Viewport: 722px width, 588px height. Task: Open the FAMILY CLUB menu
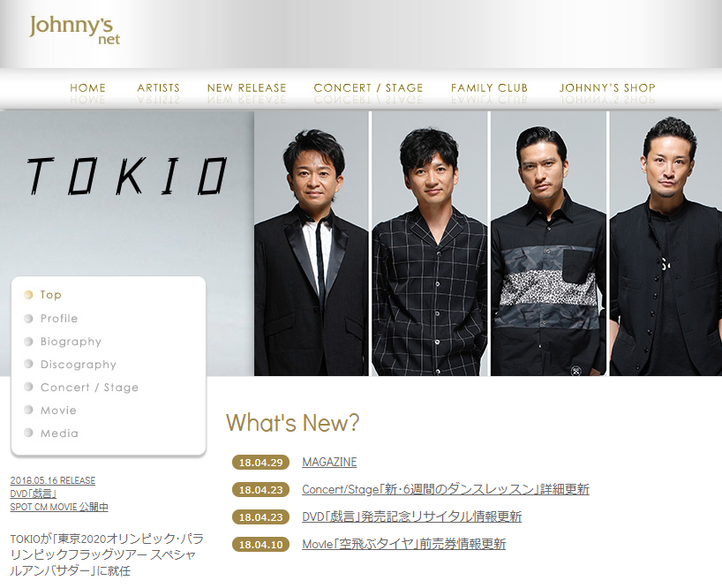[489, 87]
